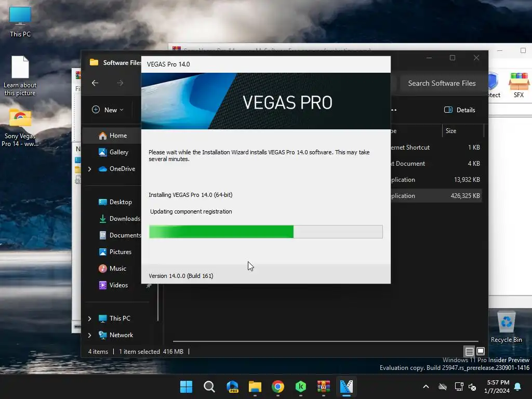Select Network in the navigation pane

[116, 335]
